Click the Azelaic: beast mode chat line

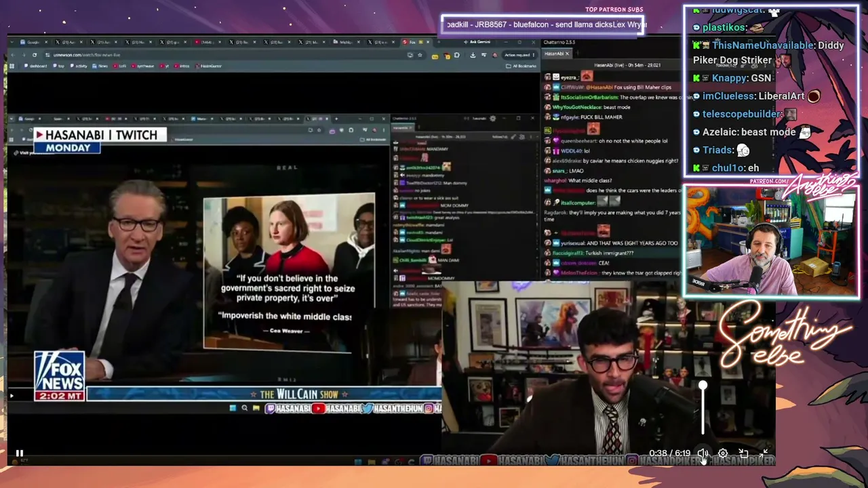[x=753, y=132]
